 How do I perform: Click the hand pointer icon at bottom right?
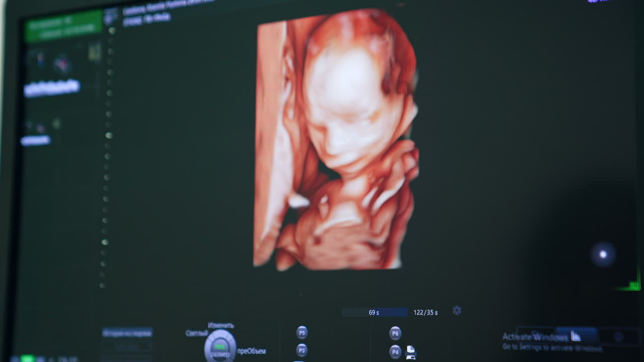pos(576,336)
